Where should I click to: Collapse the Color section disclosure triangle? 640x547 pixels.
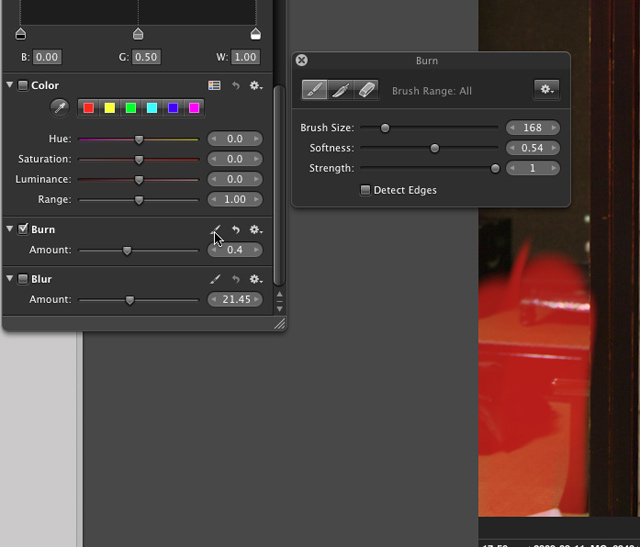click(10, 86)
